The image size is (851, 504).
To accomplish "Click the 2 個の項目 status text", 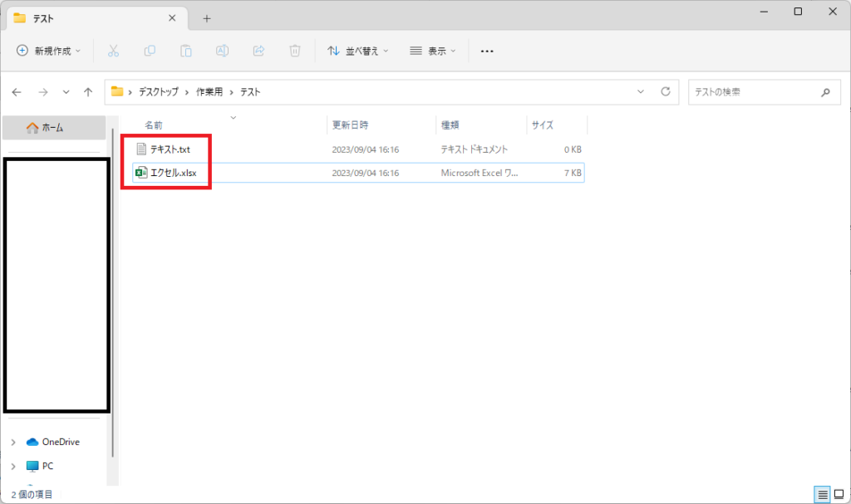I will [x=32, y=495].
